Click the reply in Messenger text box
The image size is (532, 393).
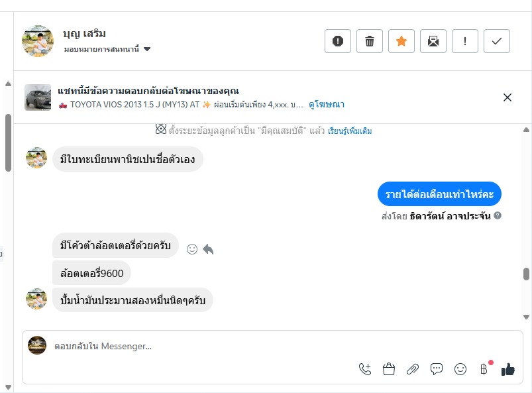(x=199, y=346)
